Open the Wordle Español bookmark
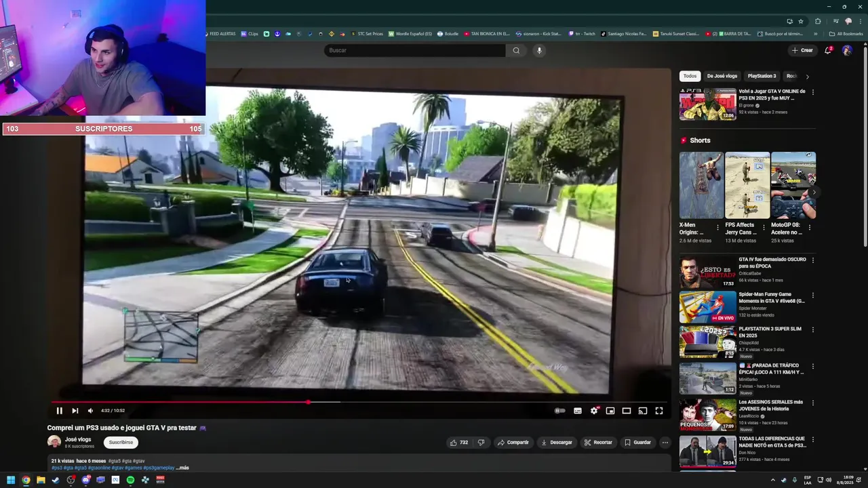Image resolution: width=868 pixels, height=488 pixels. [x=410, y=34]
